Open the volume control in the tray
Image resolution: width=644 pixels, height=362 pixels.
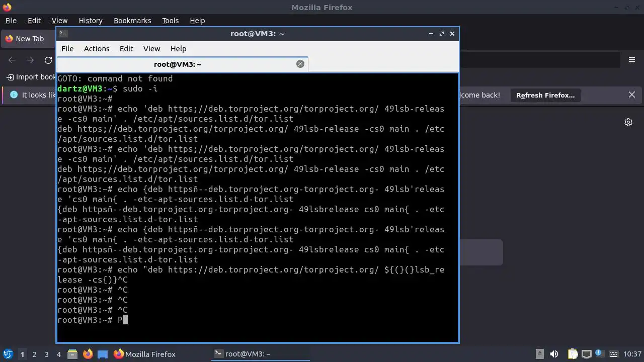click(x=554, y=354)
